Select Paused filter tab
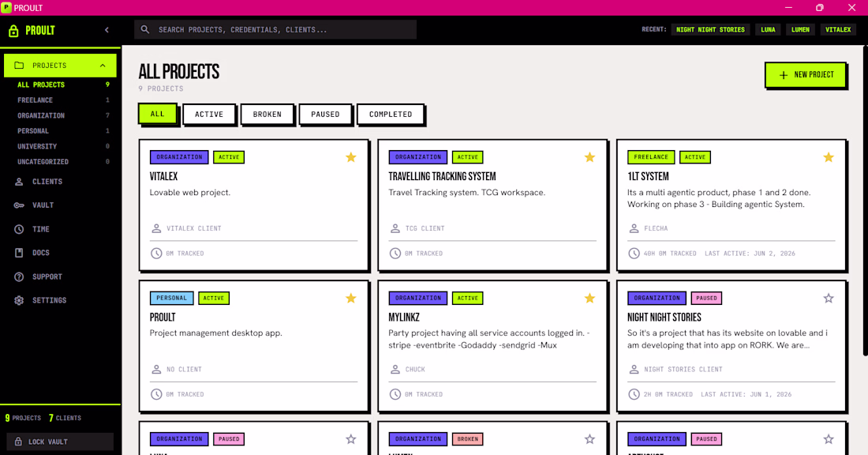The width and height of the screenshot is (868, 455). pyautogui.click(x=325, y=115)
